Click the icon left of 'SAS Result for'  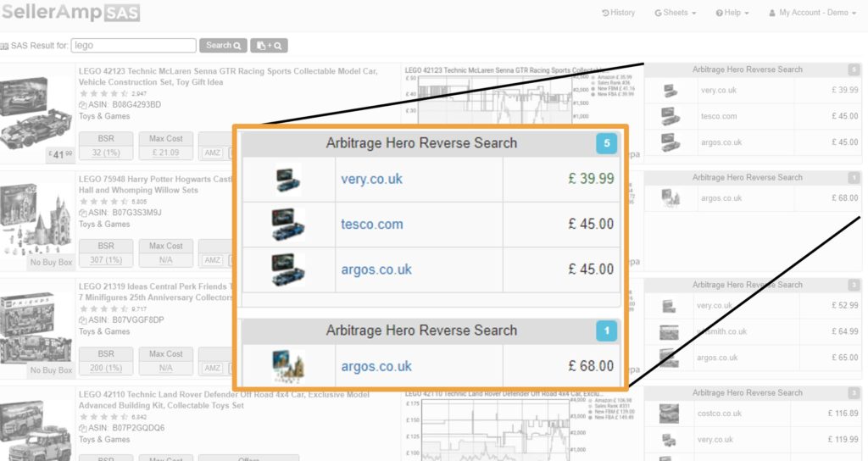4,46
